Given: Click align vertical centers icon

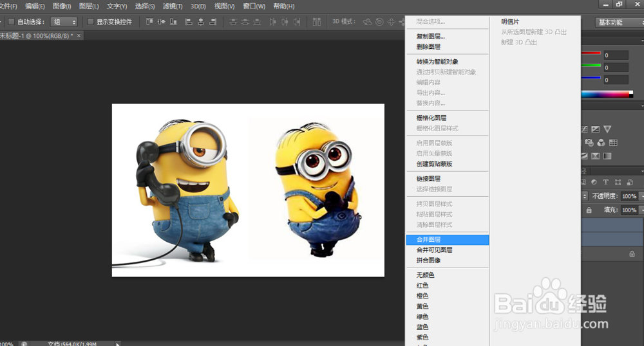Looking at the screenshot, I should tap(162, 22).
